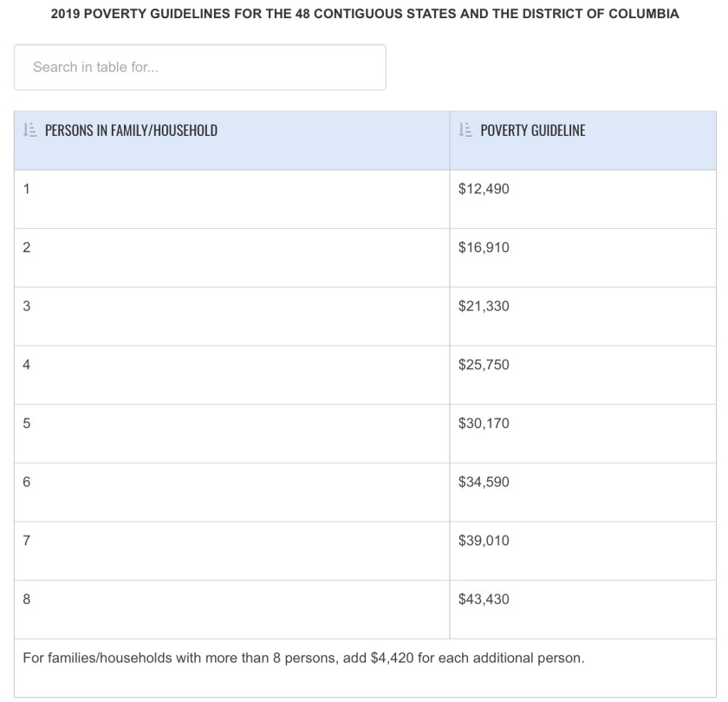Click the 'Search in table for...' field
This screenshot has height=702, width=728.
click(x=199, y=67)
